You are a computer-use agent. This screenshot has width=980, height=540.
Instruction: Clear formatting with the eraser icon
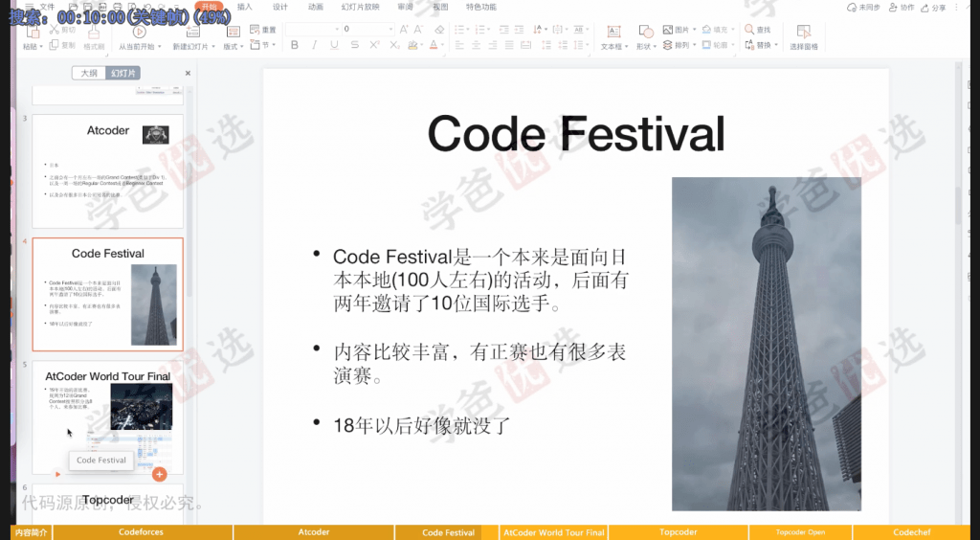[x=438, y=30]
